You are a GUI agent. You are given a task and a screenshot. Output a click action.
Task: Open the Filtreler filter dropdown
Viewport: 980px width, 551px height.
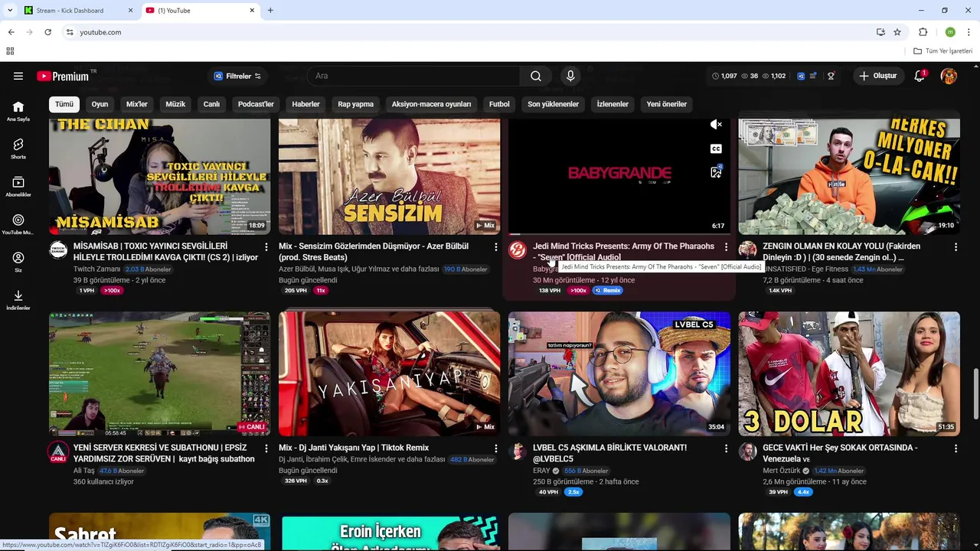point(237,76)
